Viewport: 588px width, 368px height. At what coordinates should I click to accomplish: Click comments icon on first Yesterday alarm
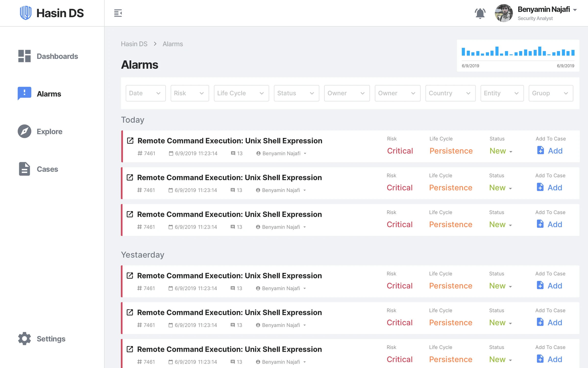(233, 288)
